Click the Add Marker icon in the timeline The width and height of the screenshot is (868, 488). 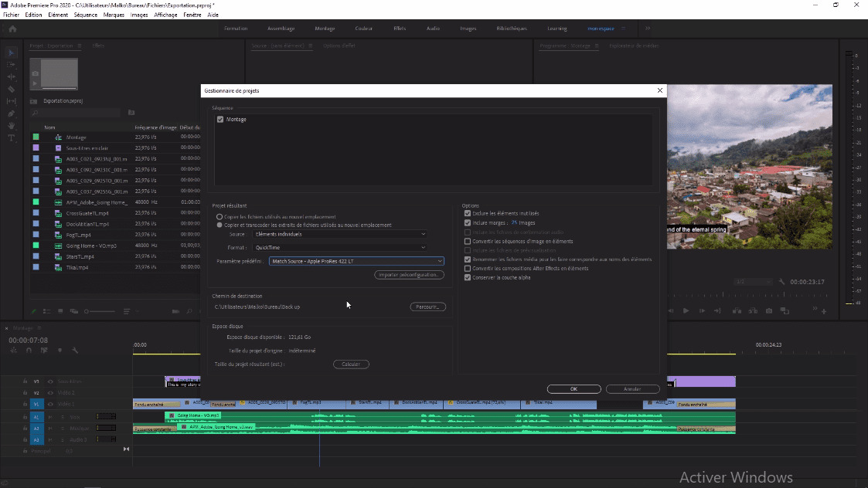coord(60,351)
